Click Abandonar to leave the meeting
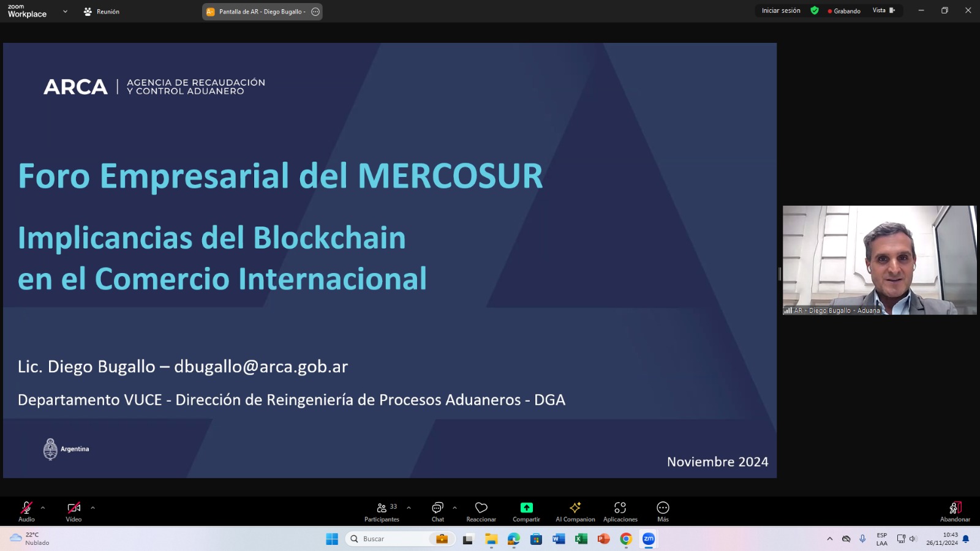The width and height of the screenshot is (980, 551). [x=955, y=511]
